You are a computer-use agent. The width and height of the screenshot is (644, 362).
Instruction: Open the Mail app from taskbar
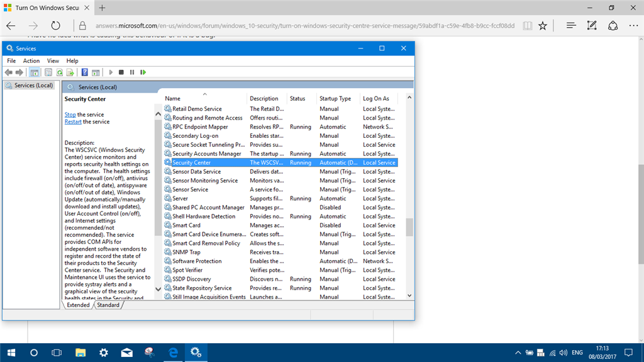tap(127, 353)
